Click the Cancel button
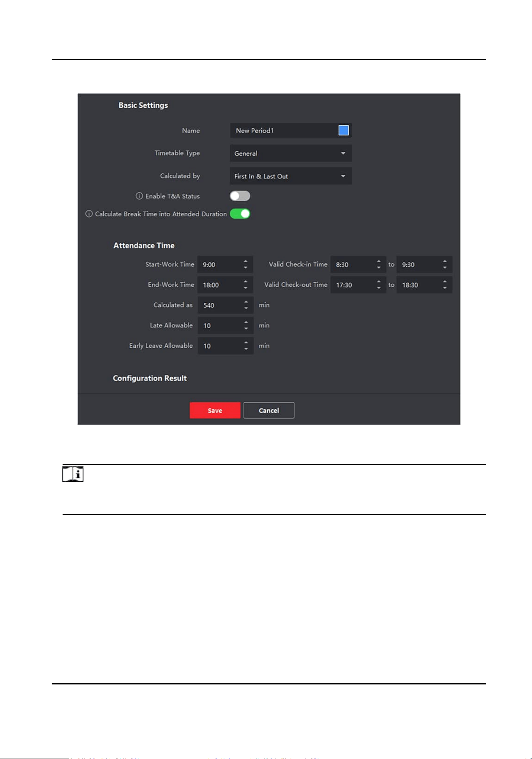Screen dimensions: 532x759 pyautogui.click(x=269, y=411)
